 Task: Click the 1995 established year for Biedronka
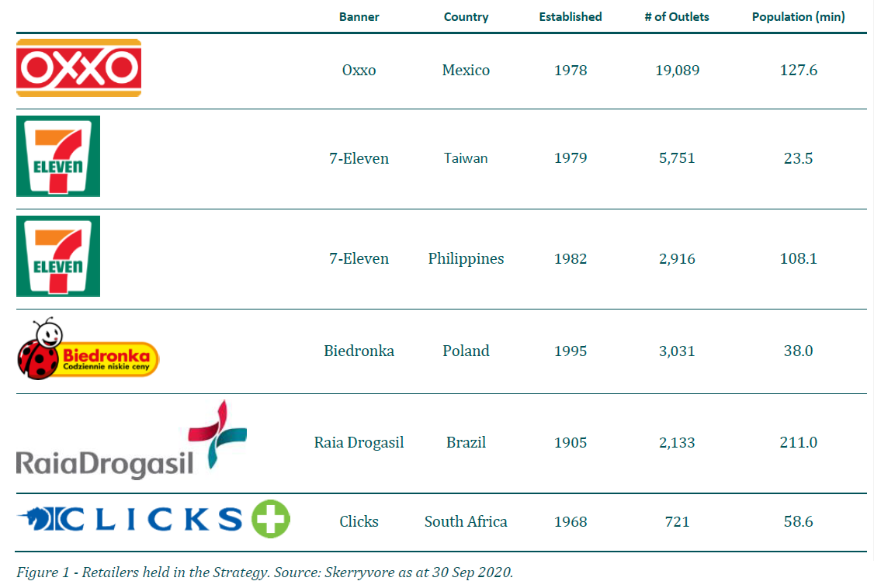point(571,351)
